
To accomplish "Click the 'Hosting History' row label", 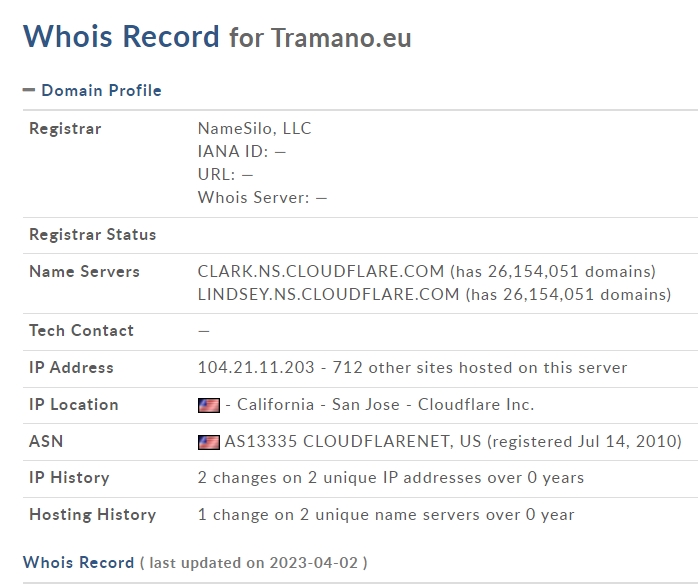I will click(93, 515).
